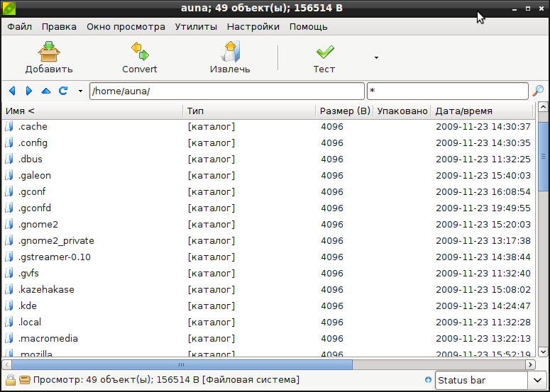Click the magnifier search icon
The height and width of the screenshot is (392, 550).
click(x=538, y=91)
